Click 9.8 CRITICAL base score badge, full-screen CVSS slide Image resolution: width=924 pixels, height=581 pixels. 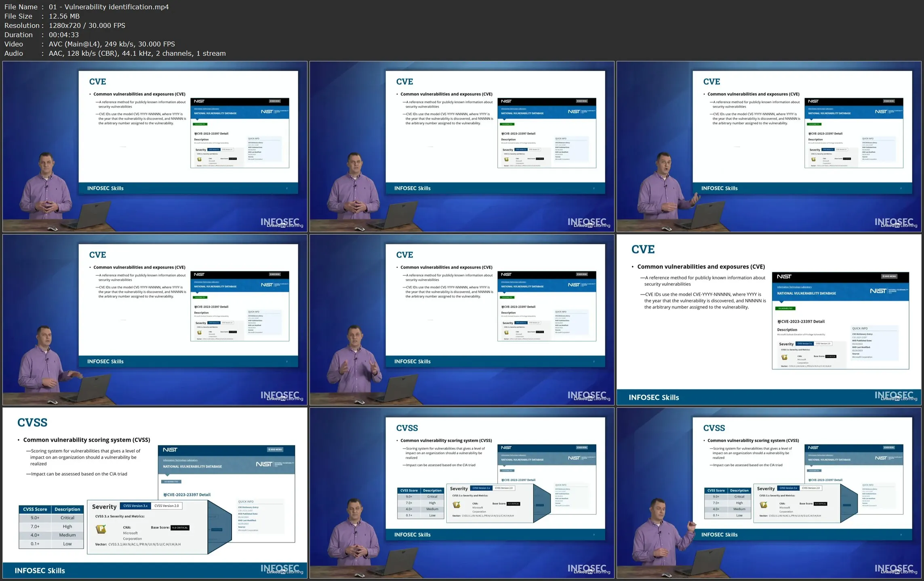point(180,528)
